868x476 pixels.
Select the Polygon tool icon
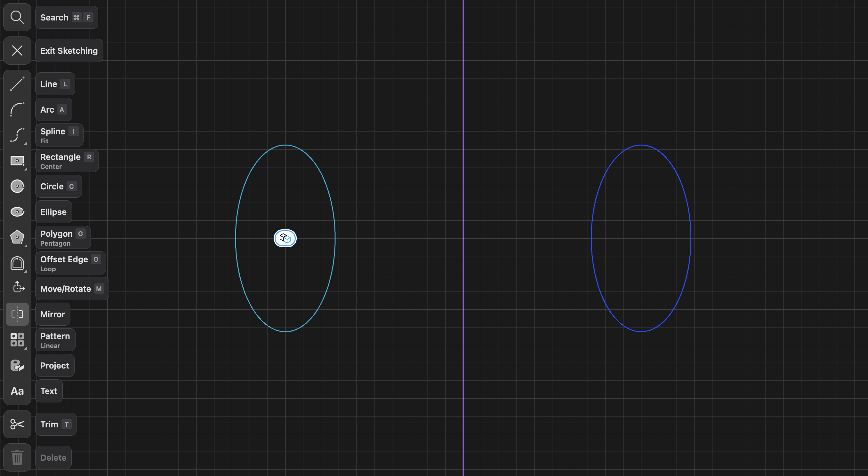click(x=17, y=237)
